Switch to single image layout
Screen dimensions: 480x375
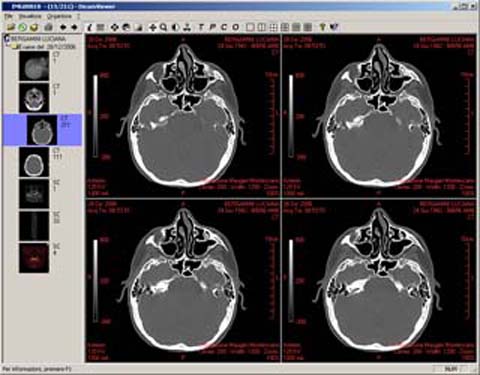click(x=250, y=27)
